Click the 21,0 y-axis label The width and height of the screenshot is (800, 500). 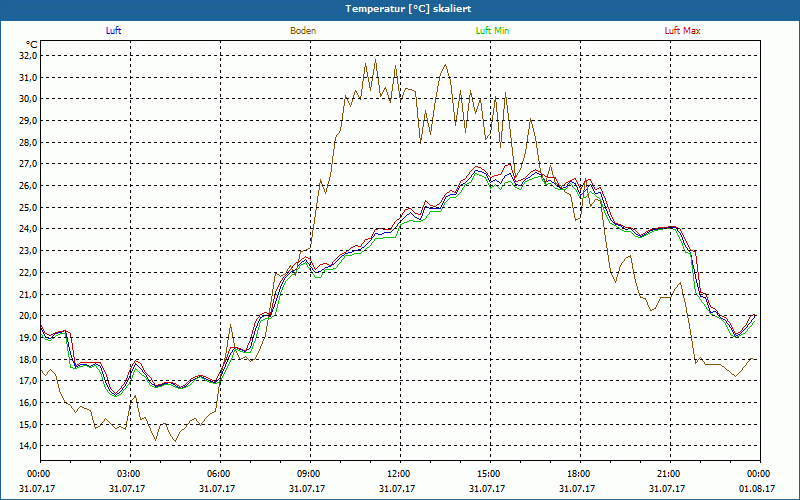(x=28, y=294)
